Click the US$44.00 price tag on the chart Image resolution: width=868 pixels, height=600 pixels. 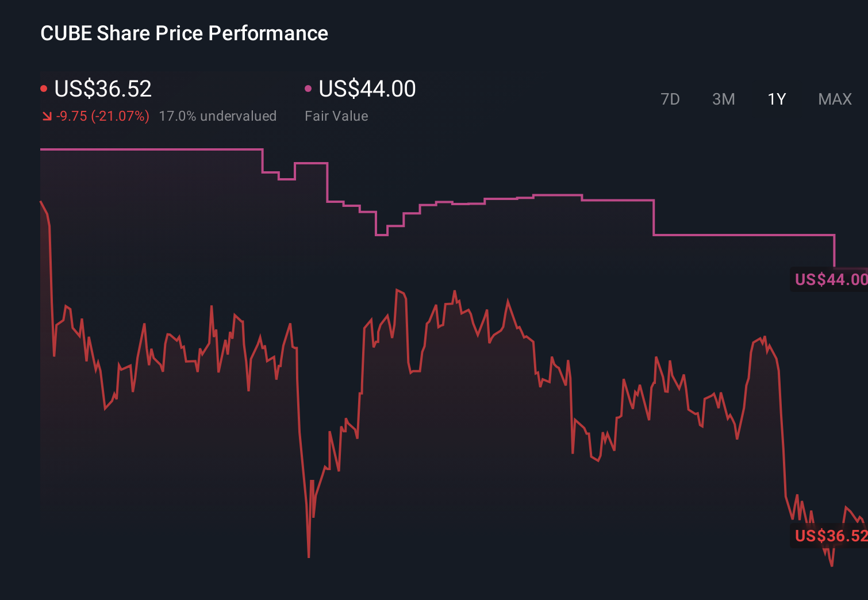830,280
